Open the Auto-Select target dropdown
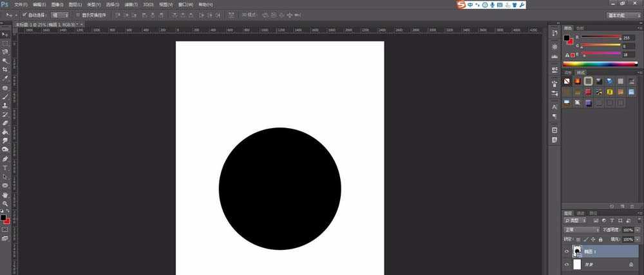Image resolution: width=644 pixels, height=275 pixels. (x=60, y=14)
